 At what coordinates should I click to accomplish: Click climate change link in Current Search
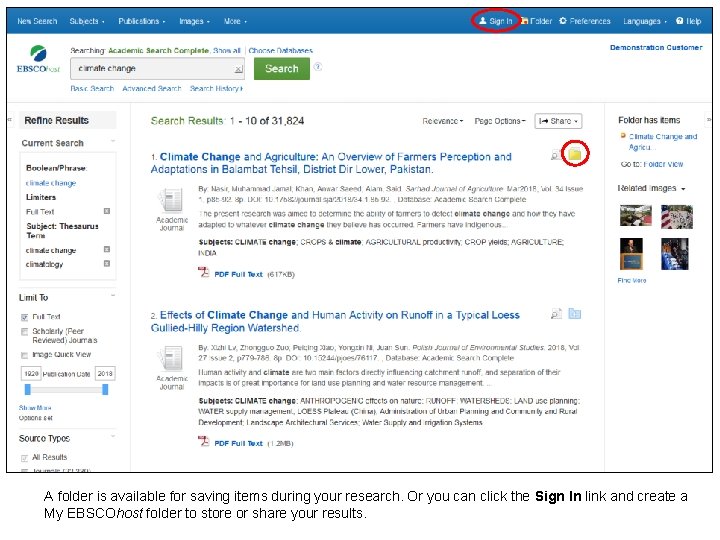tap(51, 183)
